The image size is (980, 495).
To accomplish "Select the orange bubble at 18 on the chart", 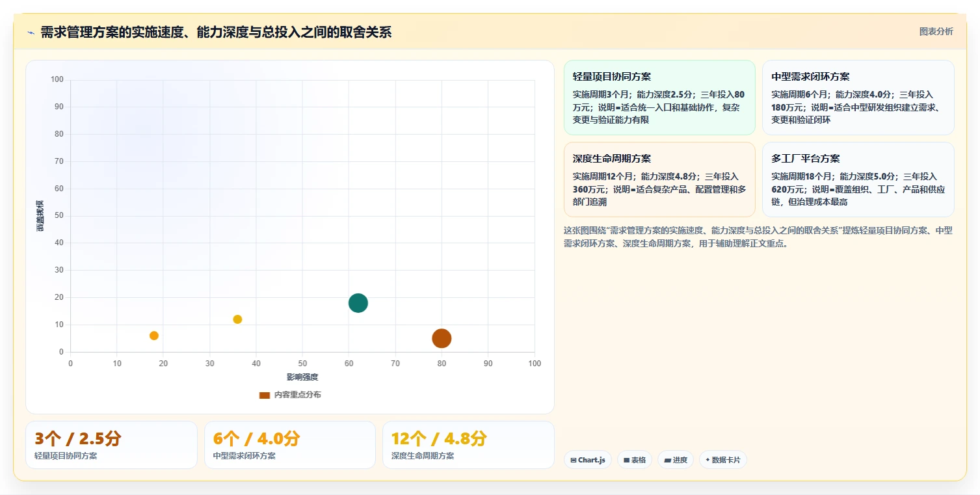I will tap(154, 336).
